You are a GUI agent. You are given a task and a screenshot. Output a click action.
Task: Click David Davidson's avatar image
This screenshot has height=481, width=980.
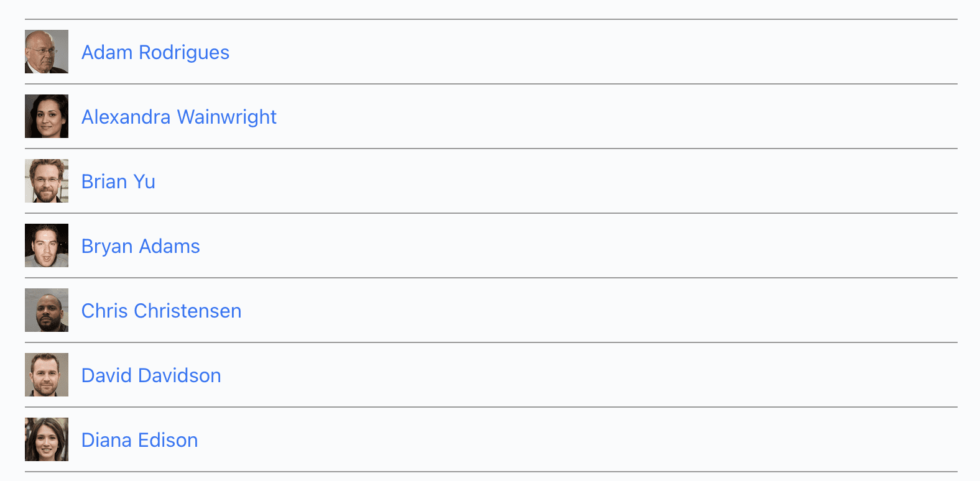(47, 375)
